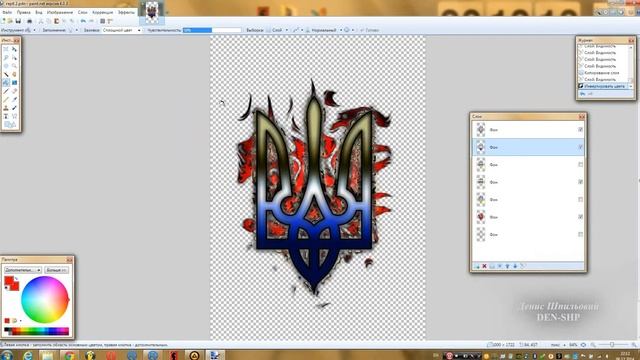Toggle visibility checkbox of topmost layer
Image resolution: width=640 pixels, height=360 pixels.
pyautogui.click(x=580, y=129)
